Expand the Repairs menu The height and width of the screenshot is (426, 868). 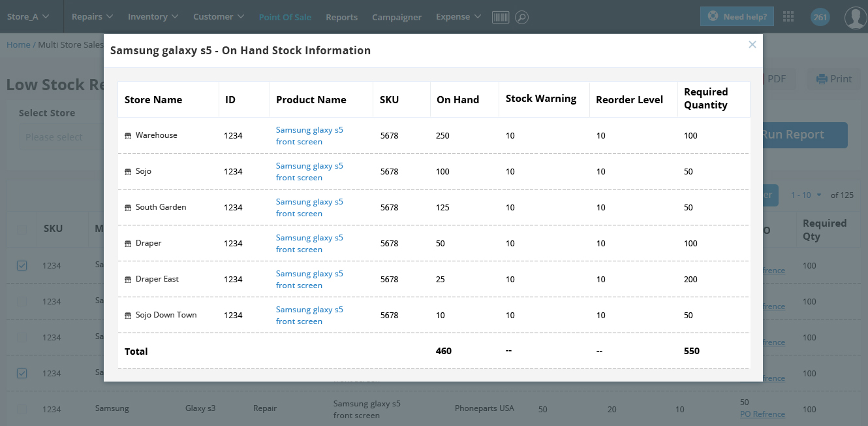click(x=92, y=17)
